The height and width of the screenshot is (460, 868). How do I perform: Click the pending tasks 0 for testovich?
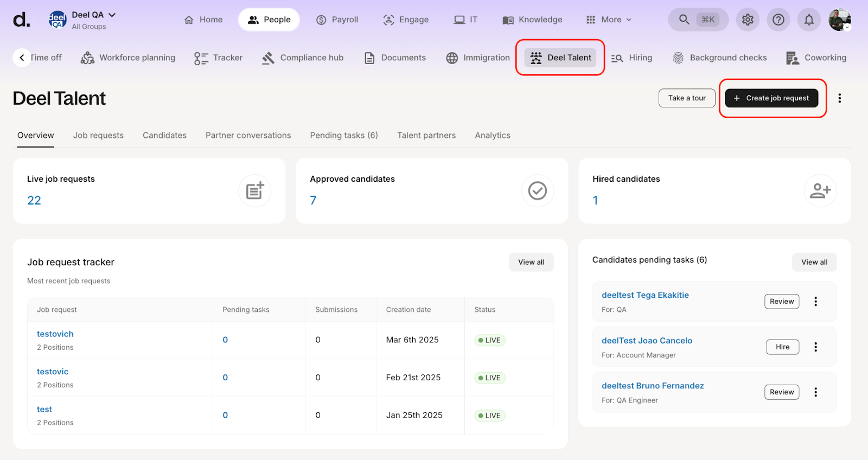(x=225, y=340)
